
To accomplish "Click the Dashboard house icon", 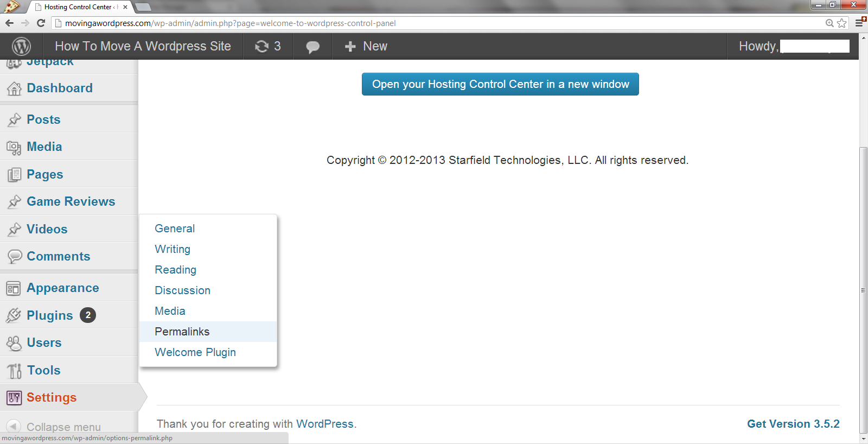I will coord(14,88).
